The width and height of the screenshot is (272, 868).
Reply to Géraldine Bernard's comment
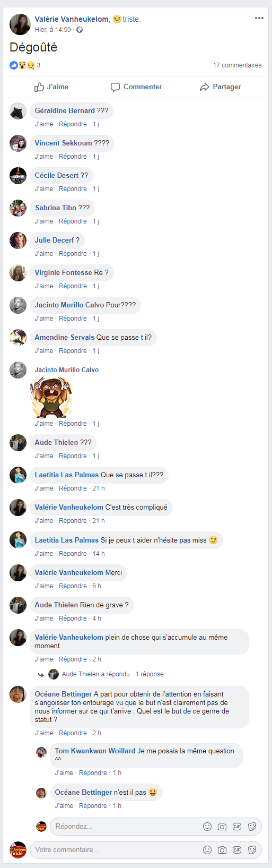pyautogui.click(x=73, y=124)
